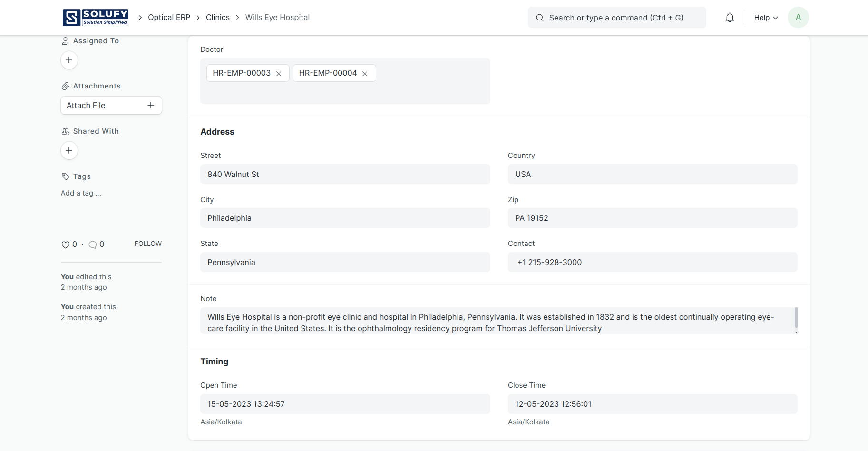Focus the search command bar
Image resolution: width=868 pixels, height=451 pixels.
click(617, 18)
